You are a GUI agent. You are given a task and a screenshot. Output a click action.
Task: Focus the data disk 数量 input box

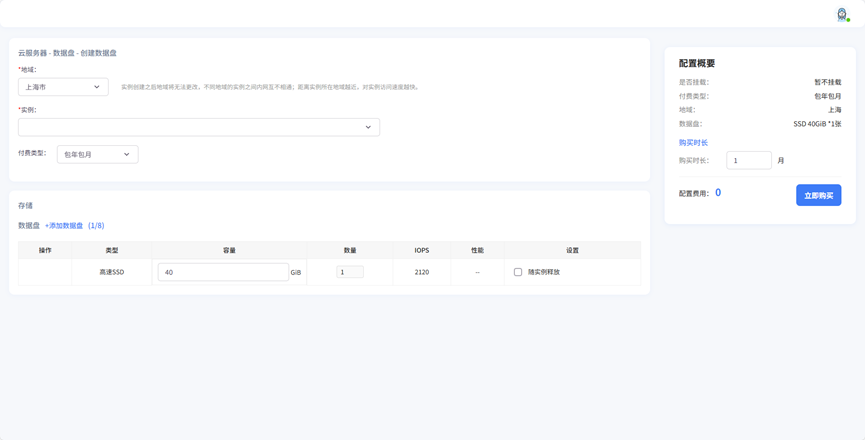(350, 272)
